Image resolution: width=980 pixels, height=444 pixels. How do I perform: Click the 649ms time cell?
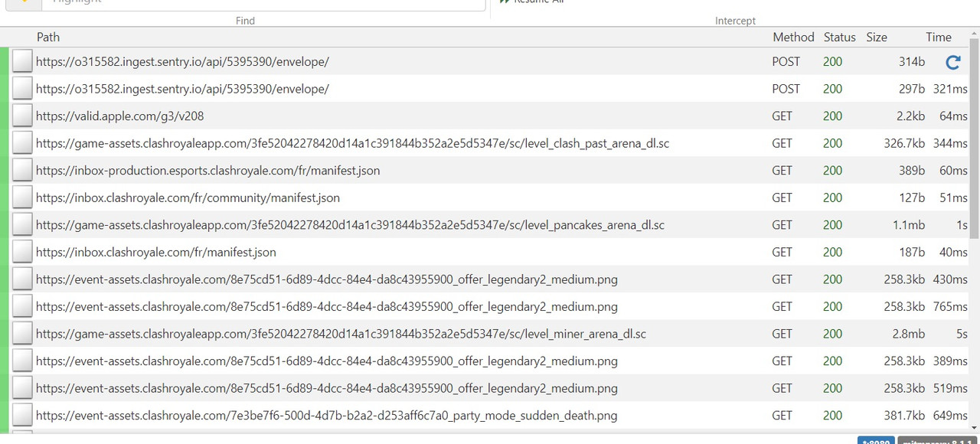click(x=950, y=416)
